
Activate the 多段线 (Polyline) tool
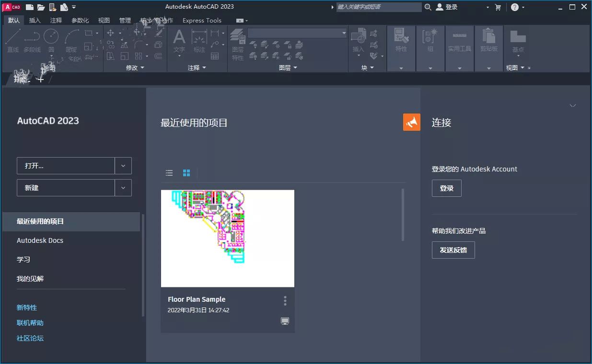pos(32,39)
